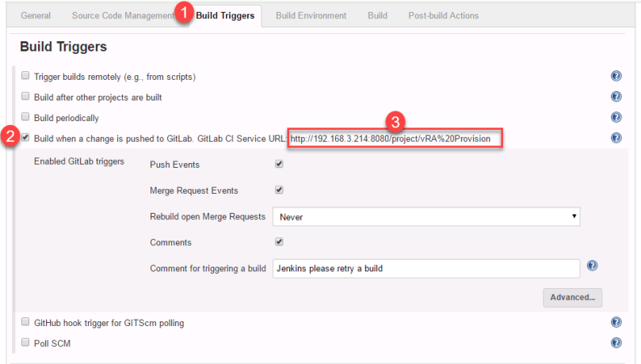Go to Post-build Actions tab

tap(443, 16)
